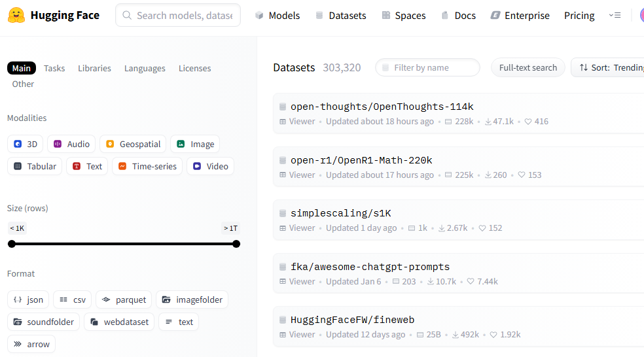Switch to the Libraries filter tab

tap(94, 68)
